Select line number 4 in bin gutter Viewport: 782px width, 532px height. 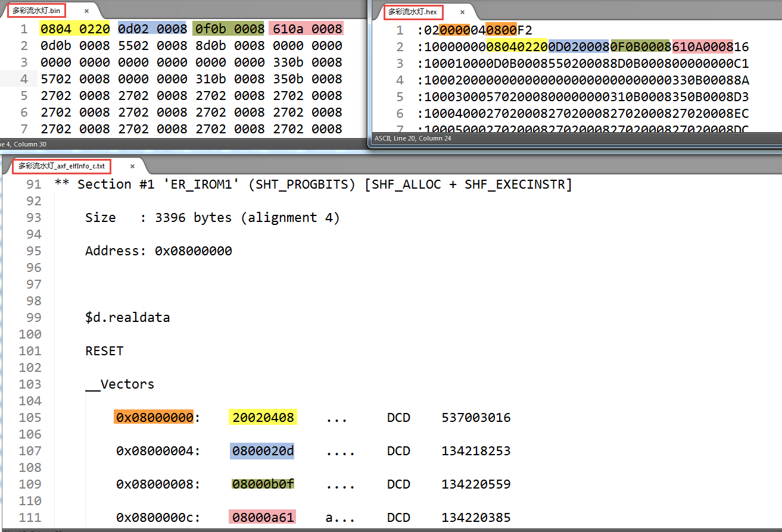click(24, 79)
